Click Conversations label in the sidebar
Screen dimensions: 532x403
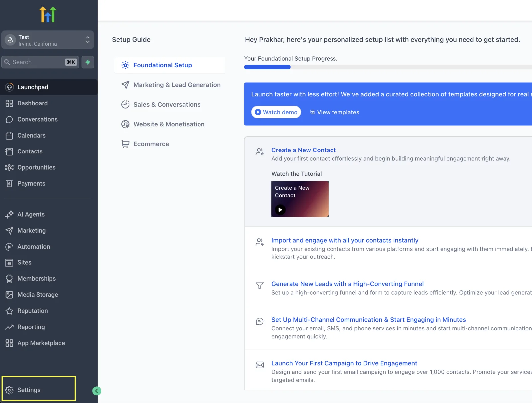click(37, 119)
